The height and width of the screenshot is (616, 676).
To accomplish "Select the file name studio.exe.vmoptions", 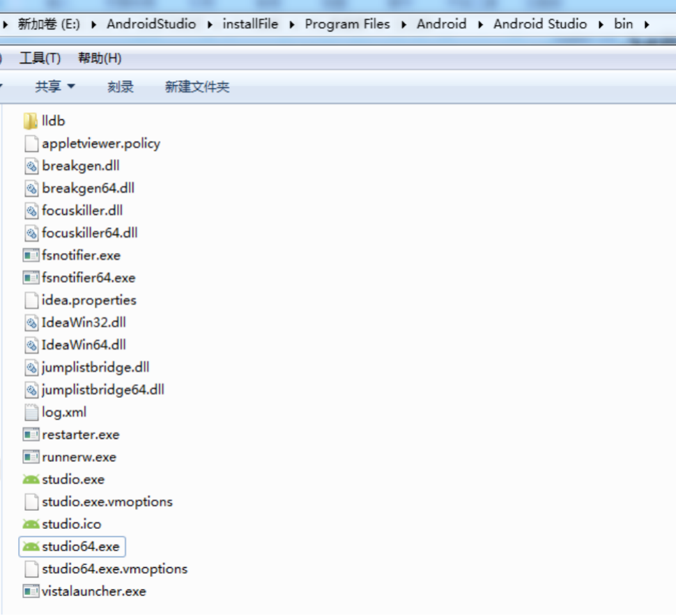I will point(107,502).
